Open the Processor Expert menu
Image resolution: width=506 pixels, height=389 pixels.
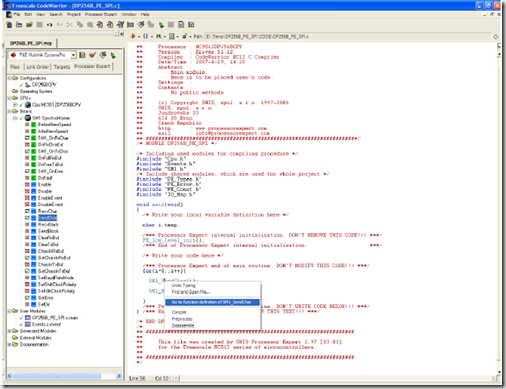click(x=101, y=14)
